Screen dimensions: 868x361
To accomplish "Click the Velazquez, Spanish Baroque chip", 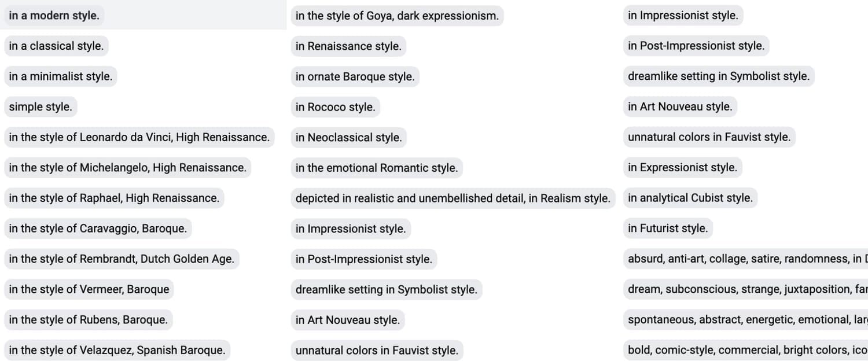I will coord(117,350).
